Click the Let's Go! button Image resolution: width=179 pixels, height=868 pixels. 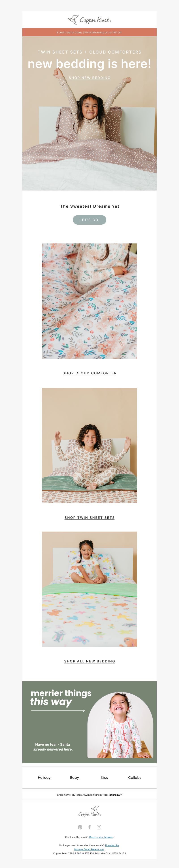click(89, 220)
